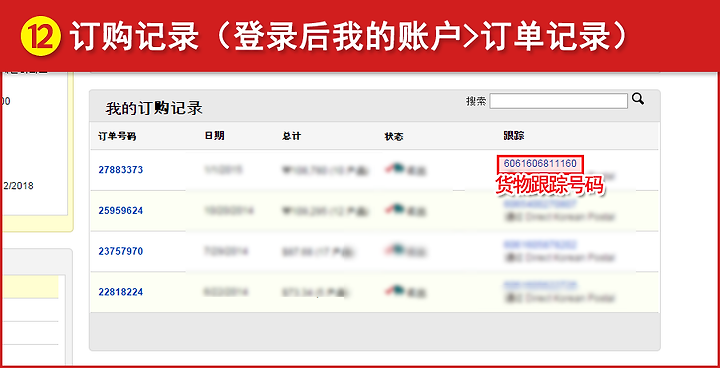Open order number 23757970
This screenshot has width=720, height=368.
[121, 251]
